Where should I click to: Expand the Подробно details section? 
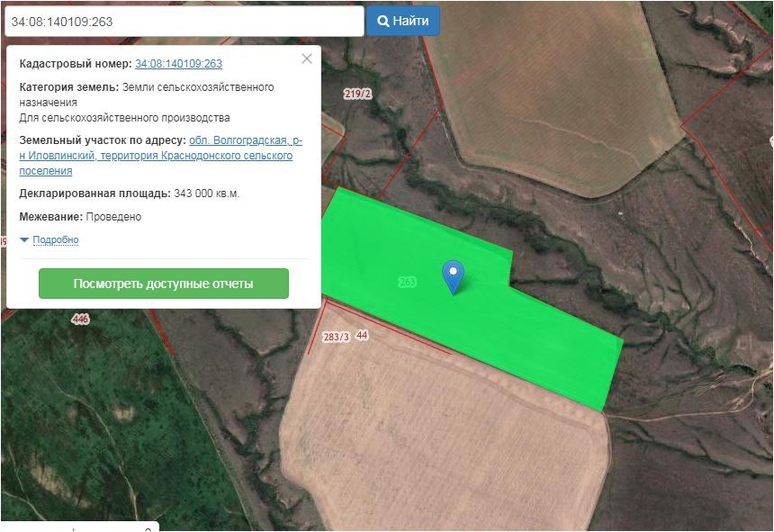pos(56,240)
